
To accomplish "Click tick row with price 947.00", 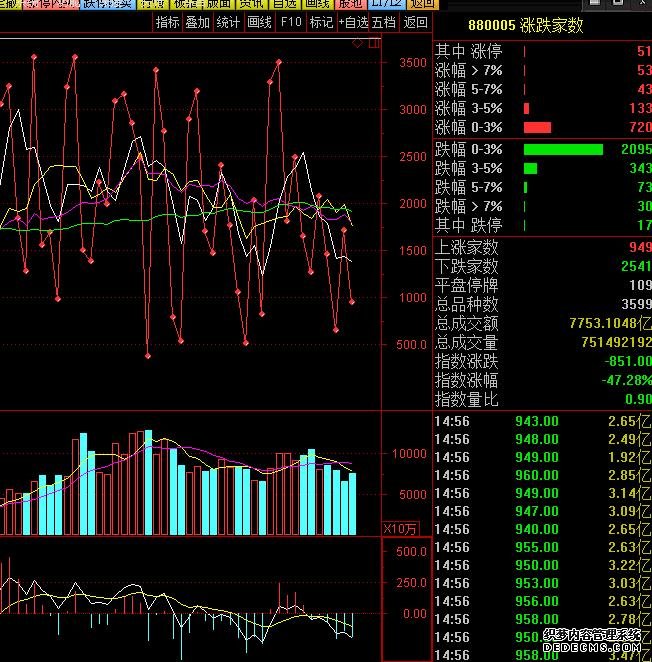I will [543, 511].
